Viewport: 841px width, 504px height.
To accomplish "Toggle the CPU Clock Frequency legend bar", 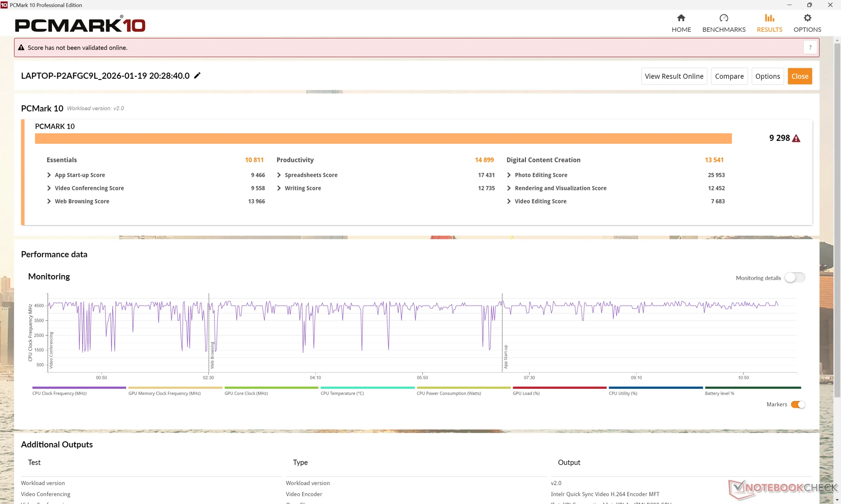I will coord(79,388).
